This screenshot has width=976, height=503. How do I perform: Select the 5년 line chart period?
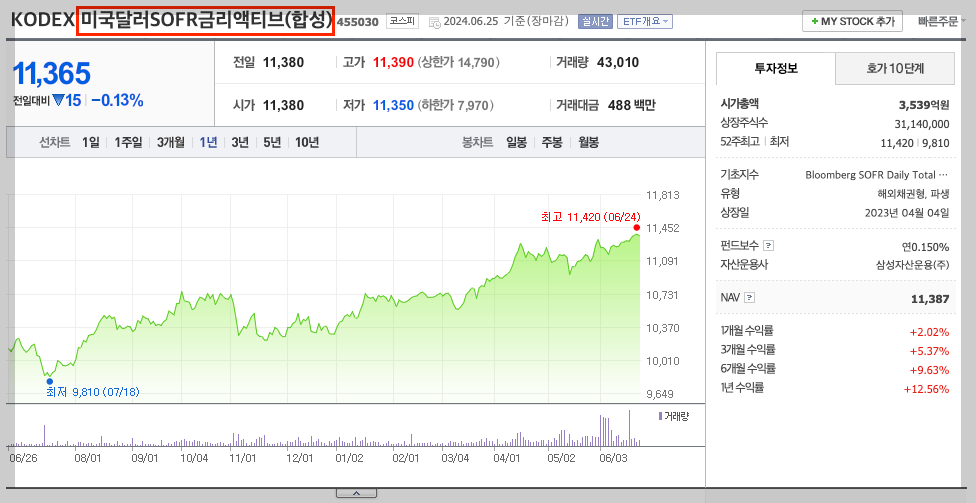pyautogui.click(x=272, y=143)
